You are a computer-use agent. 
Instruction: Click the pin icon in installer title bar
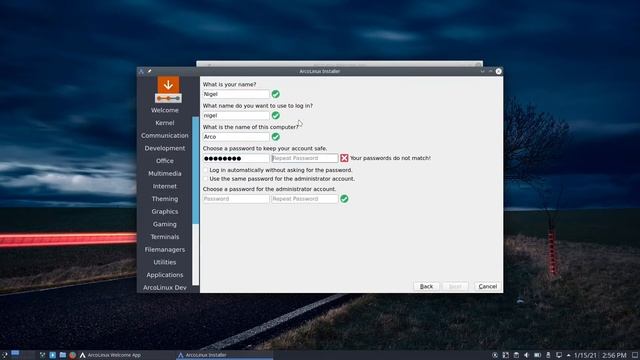pyautogui.click(x=149, y=71)
